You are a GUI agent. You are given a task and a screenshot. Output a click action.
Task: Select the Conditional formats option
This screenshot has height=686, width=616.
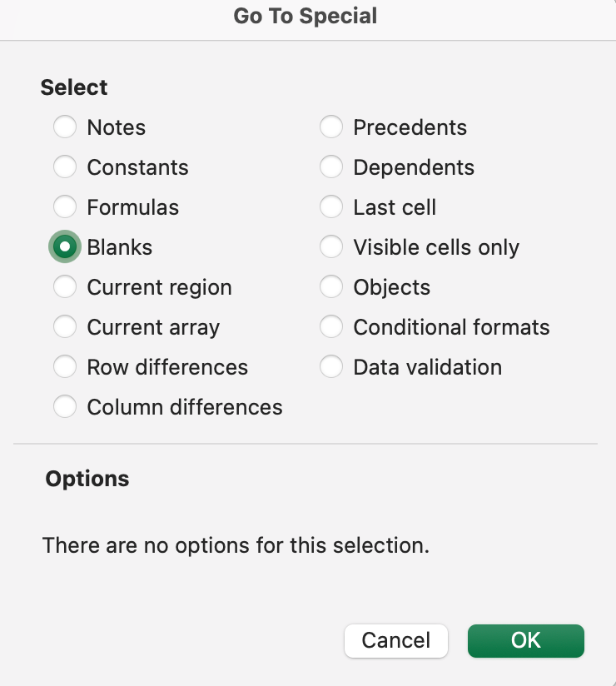[331, 327]
